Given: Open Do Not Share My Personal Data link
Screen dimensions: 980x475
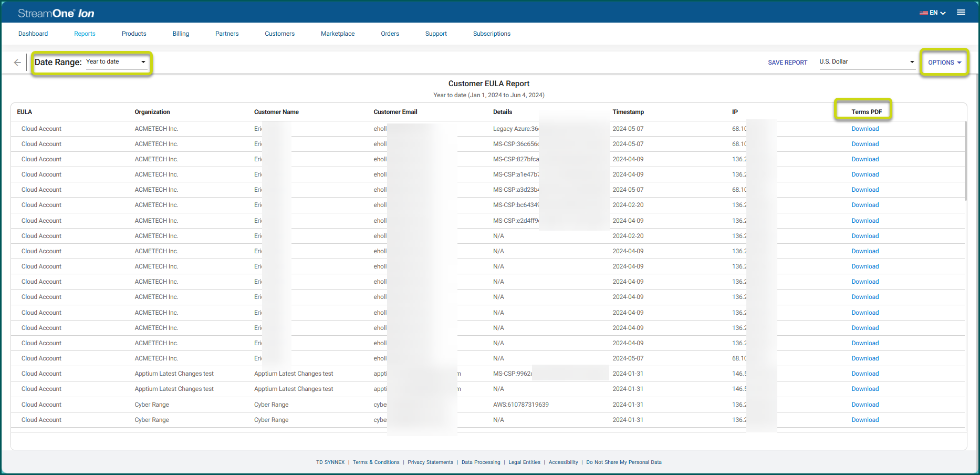Looking at the screenshot, I should [x=624, y=462].
